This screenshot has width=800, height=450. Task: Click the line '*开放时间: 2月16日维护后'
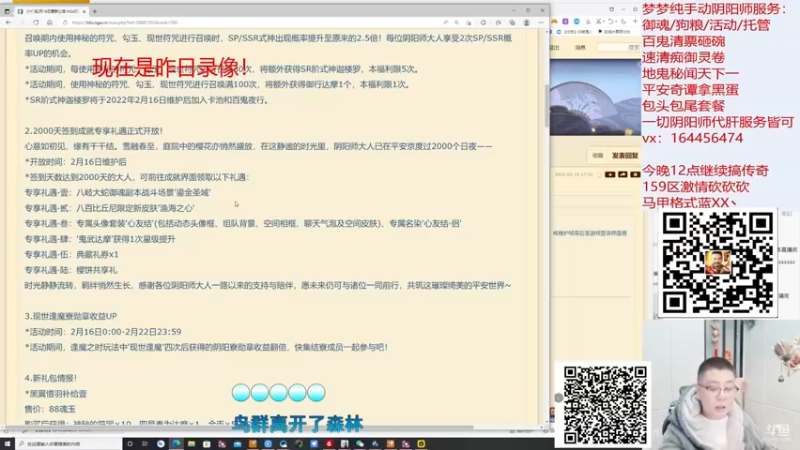[x=76, y=162]
